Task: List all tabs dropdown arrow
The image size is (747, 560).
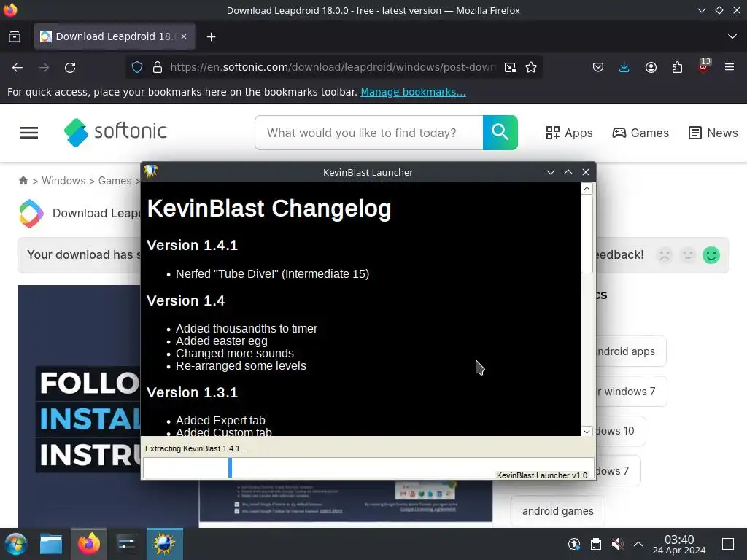Action: point(732,36)
